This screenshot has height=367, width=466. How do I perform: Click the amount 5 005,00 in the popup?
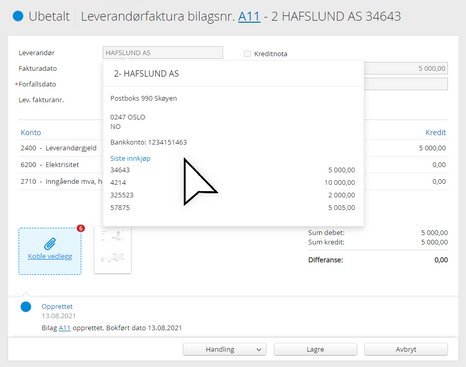[342, 208]
